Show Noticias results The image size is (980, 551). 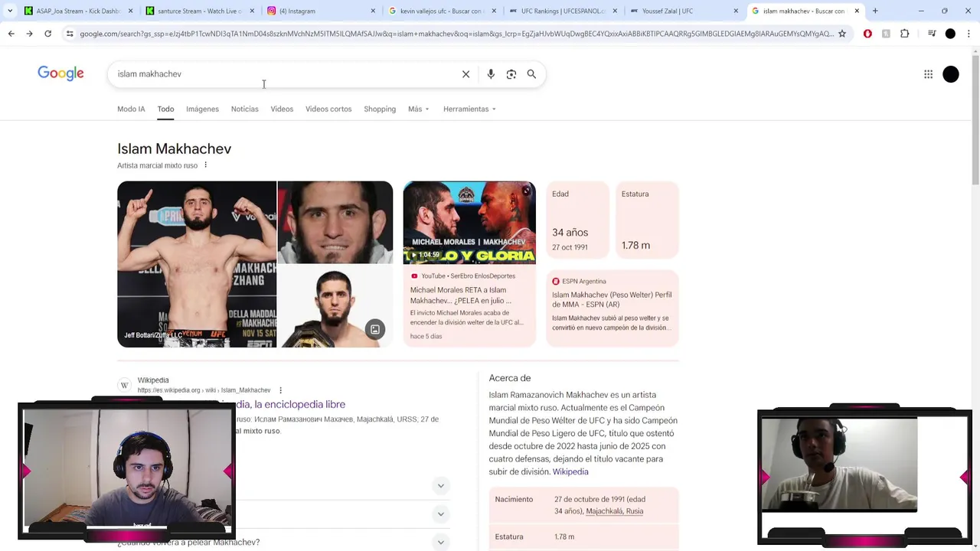pos(244,109)
